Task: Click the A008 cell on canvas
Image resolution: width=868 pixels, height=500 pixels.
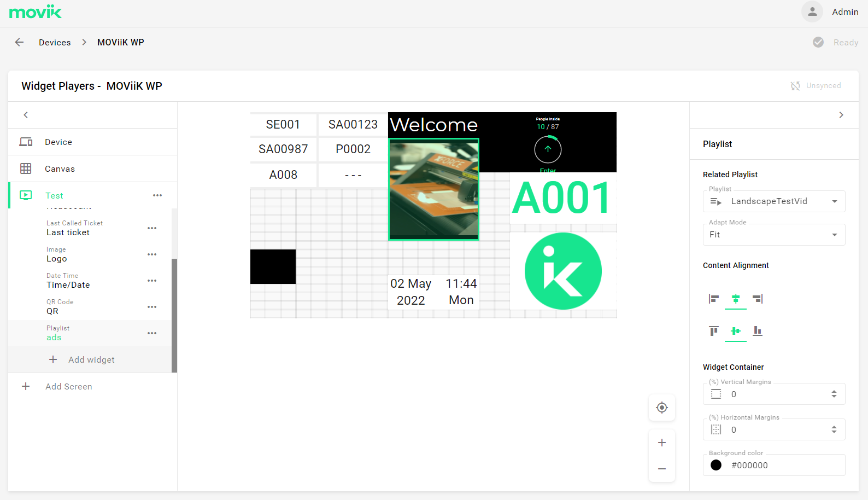Action: click(283, 175)
